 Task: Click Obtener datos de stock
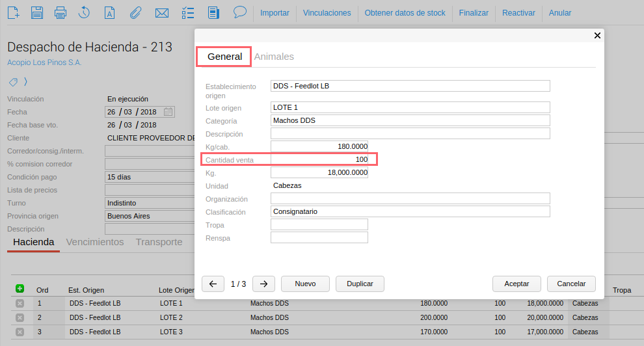pyautogui.click(x=405, y=13)
